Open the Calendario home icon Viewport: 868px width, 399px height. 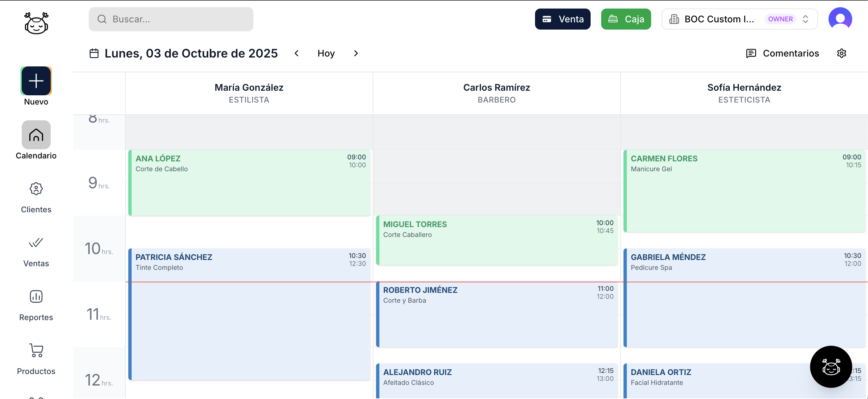coord(36,135)
